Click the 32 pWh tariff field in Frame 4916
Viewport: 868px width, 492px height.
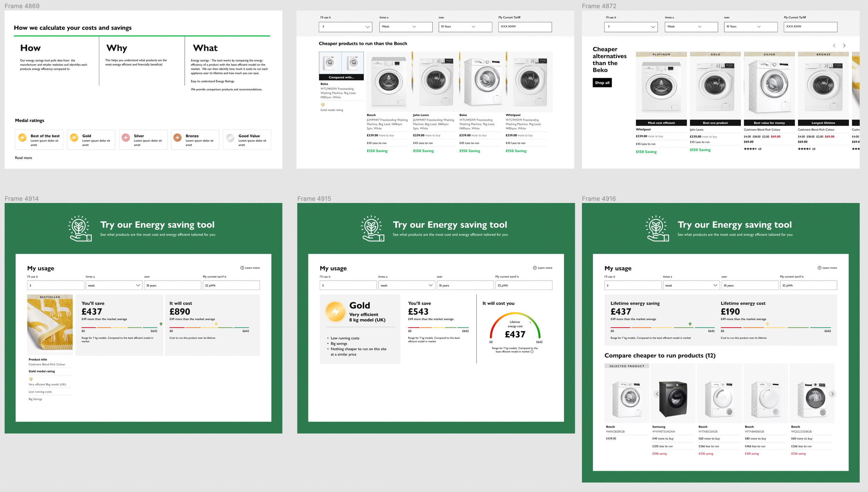pos(808,285)
